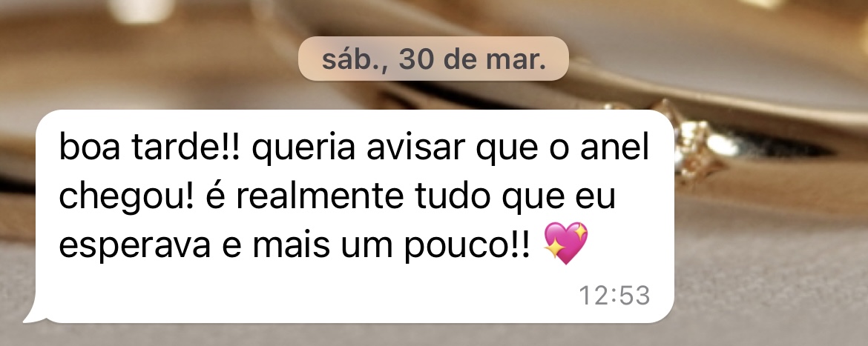The height and width of the screenshot is (346, 868).
Task: Tap the sparkling pink heart emoji
Action: tap(566, 242)
